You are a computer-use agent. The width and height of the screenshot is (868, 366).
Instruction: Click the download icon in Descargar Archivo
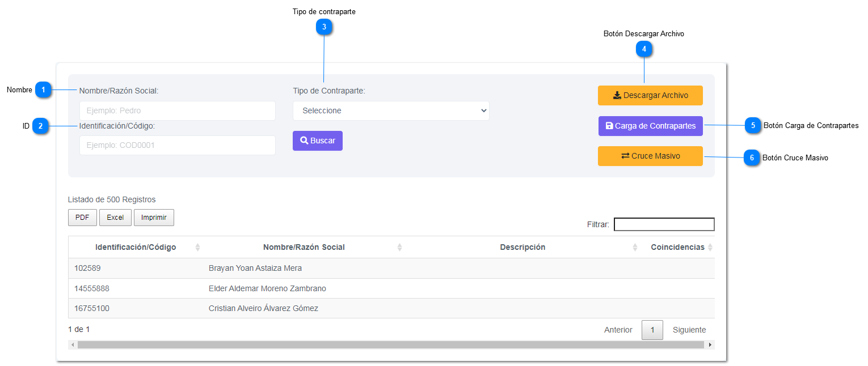pos(617,96)
